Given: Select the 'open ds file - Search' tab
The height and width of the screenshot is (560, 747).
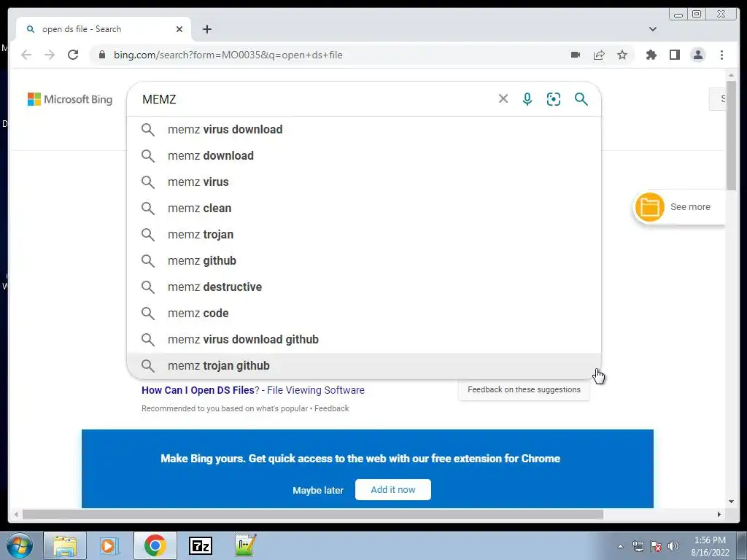Looking at the screenshot, I should point(104,29).
